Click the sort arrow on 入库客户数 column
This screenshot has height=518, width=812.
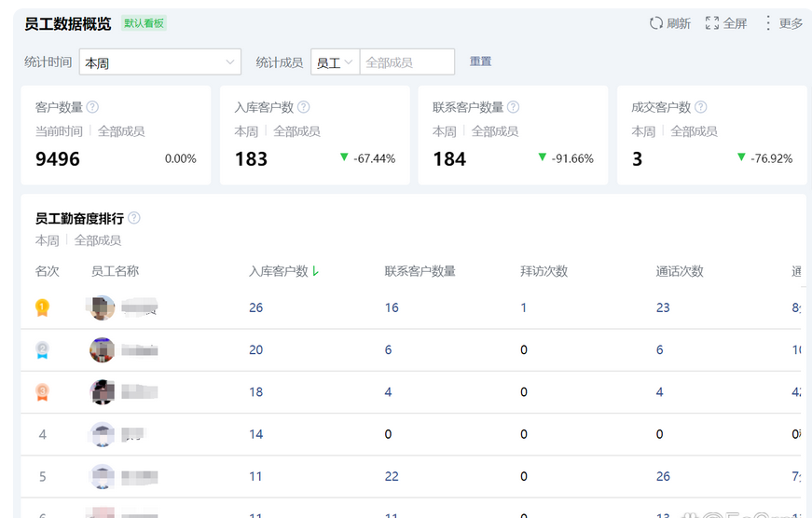click(316, 271)
